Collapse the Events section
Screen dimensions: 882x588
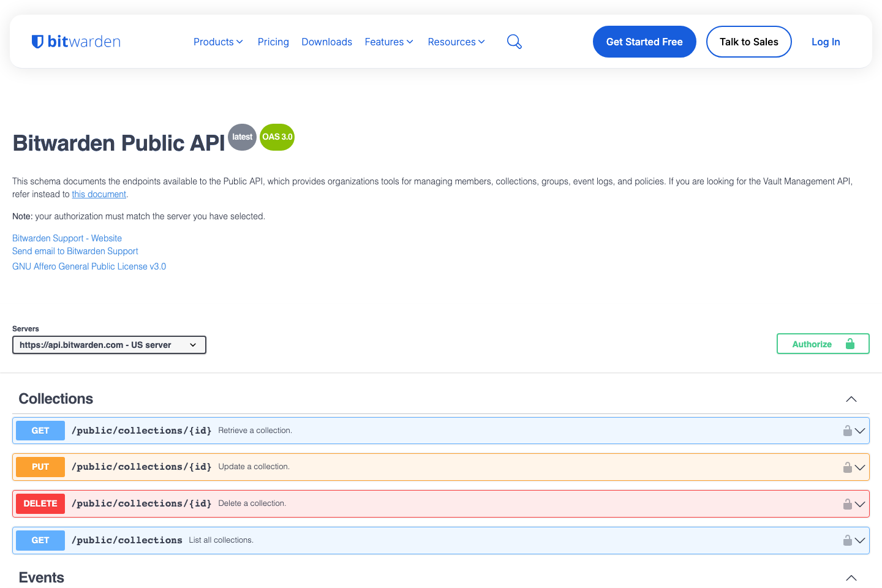pos(851,578)
